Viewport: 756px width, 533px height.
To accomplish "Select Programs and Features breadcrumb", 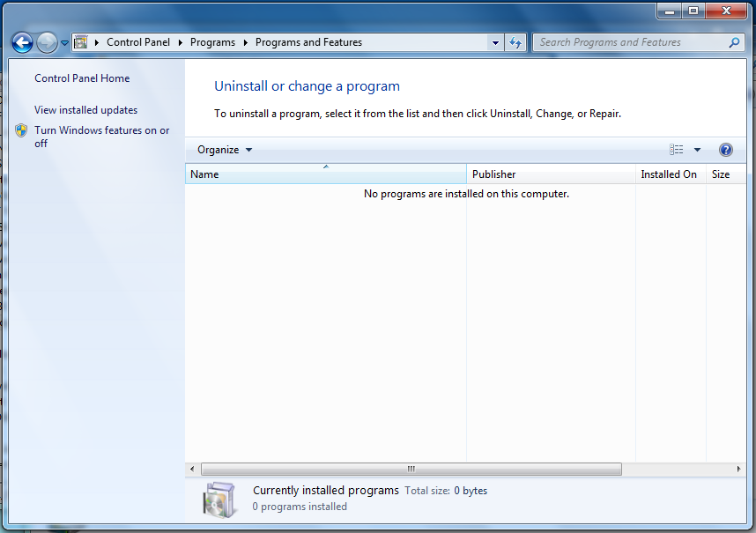I will click(308, 42).
